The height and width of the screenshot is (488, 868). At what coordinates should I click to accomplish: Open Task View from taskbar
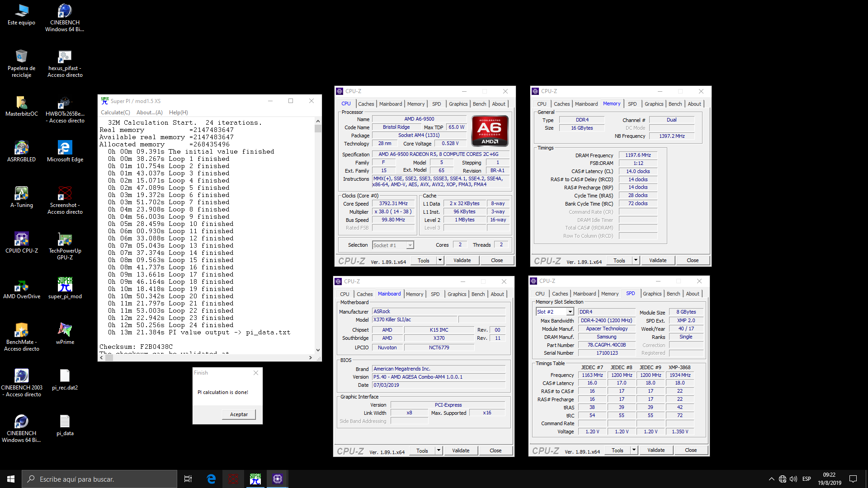coord(188,479)
